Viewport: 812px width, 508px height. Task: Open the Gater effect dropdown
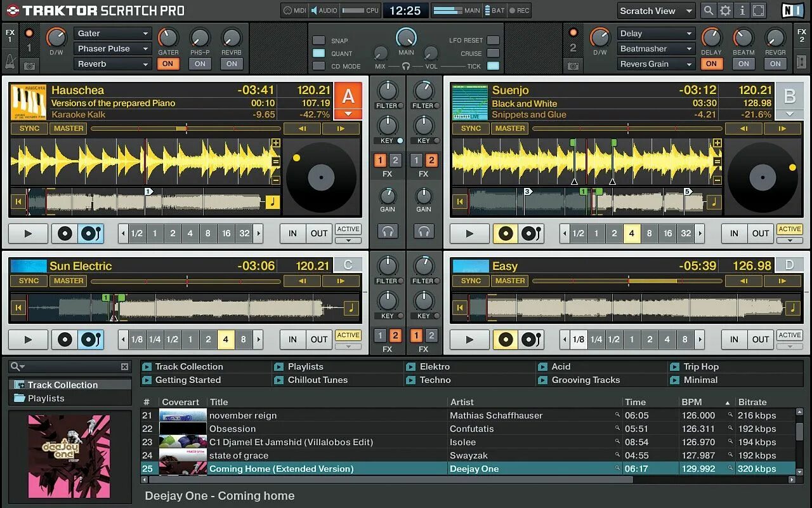[112, 34]
